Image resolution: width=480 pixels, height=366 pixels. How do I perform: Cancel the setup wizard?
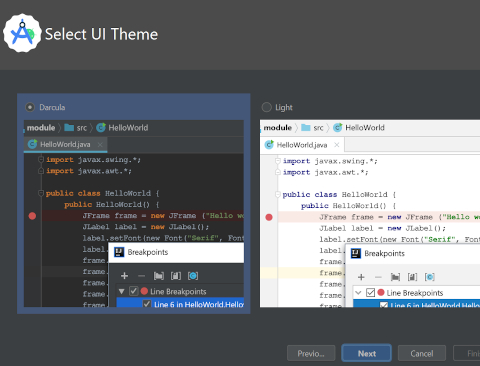tap(422, 353)
